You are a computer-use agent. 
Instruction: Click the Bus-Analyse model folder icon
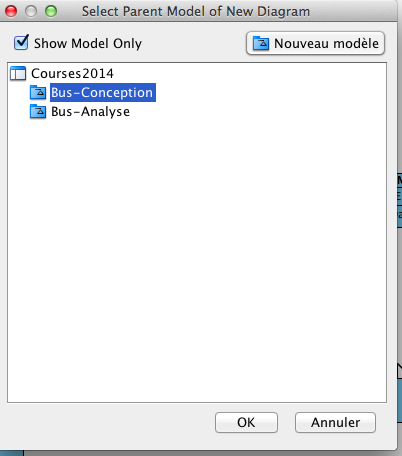38,111
